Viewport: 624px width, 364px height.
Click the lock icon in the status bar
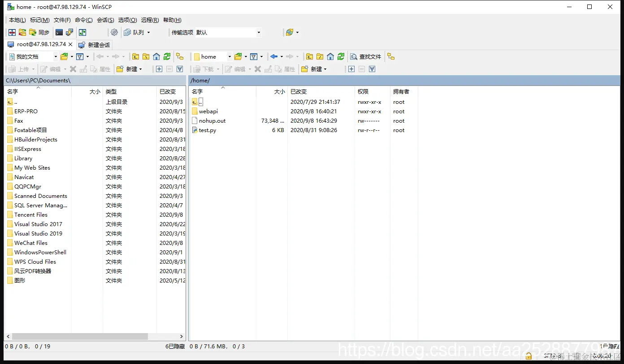coord(529,356)
